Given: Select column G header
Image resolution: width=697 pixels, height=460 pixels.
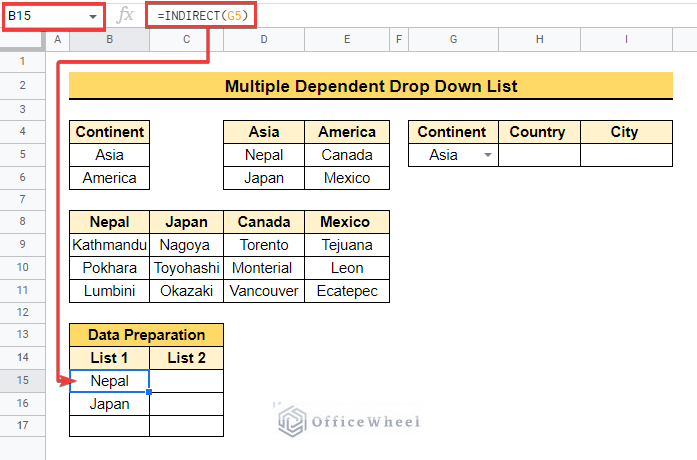Looking at the screenshot, I should click(x=453, y=39).
